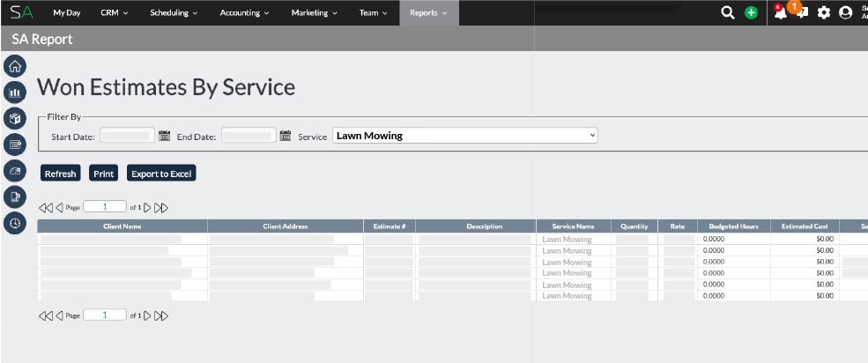The image size is (868, 363).
Task: Click the user profile avatar icon
Action: point(846,12)
